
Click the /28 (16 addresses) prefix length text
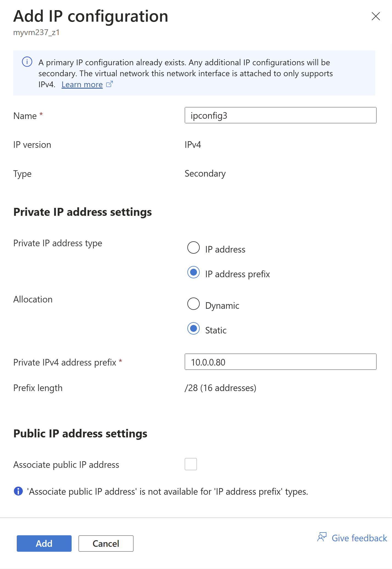pos(220,388)
